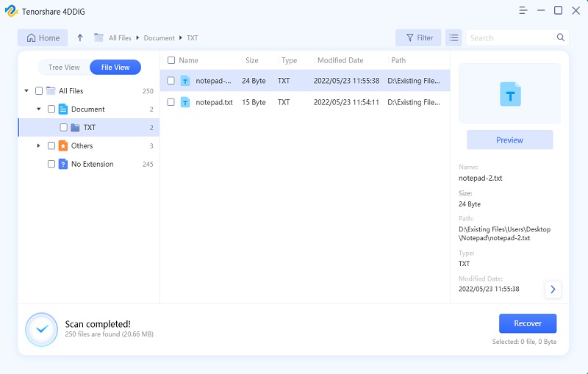588x374 pixels.
Task: Sort by Size column header
Action: tap(252, 60)
